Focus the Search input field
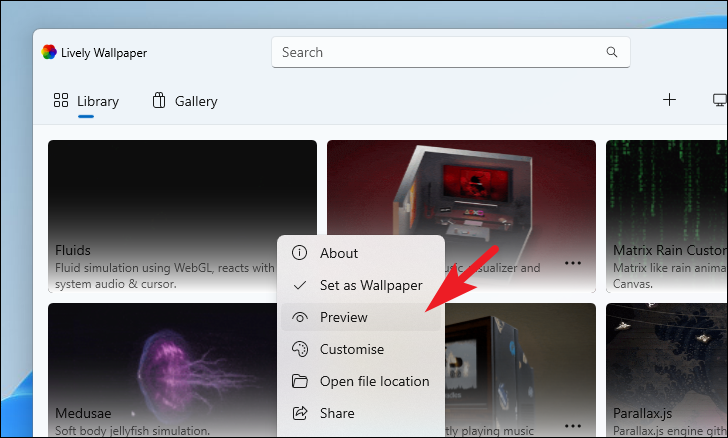This screenshot has height=438, width=728. coord(451,52)
